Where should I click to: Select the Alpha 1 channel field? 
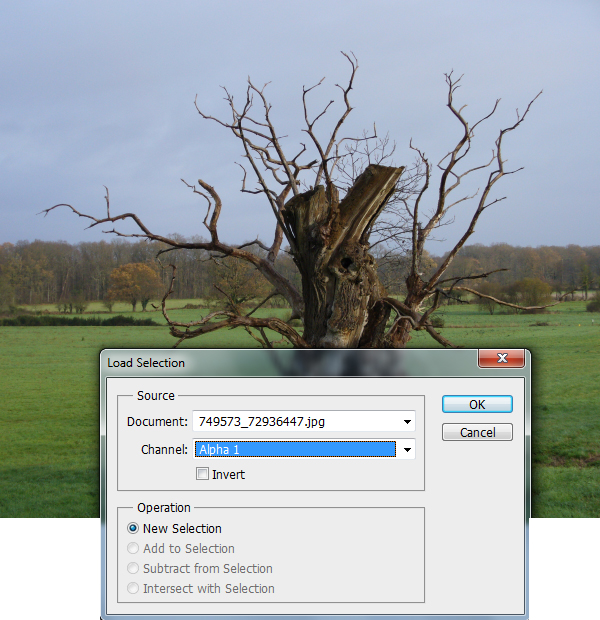[295, 450]
